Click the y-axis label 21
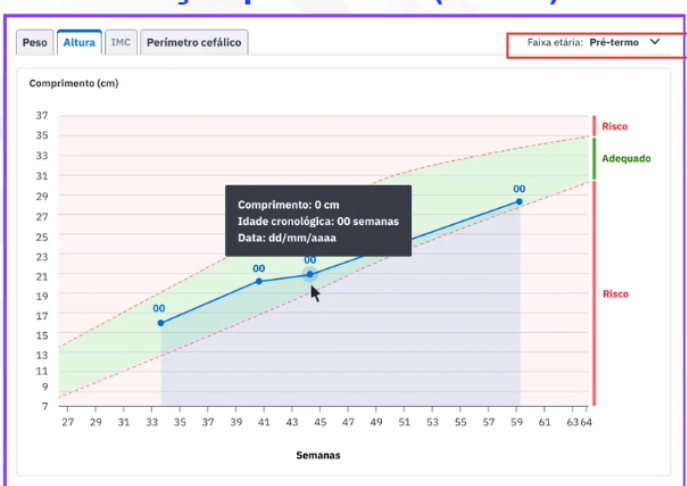This screenshot has width=687, height=486. click(x=42, y=276)
